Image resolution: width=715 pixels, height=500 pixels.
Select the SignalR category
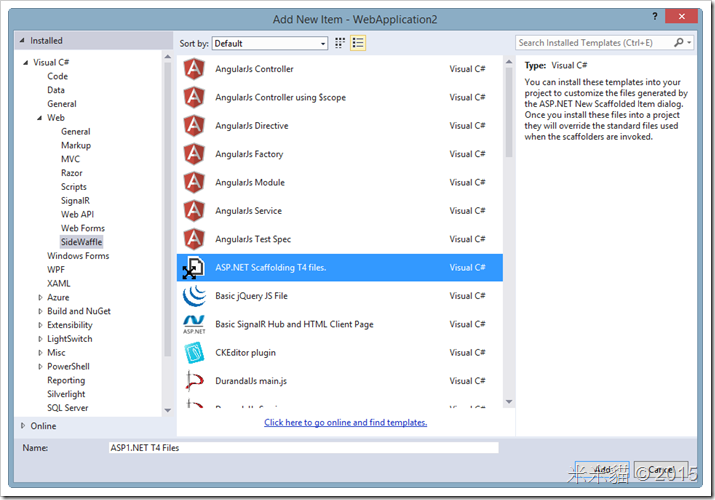click(x=76, y=201)
